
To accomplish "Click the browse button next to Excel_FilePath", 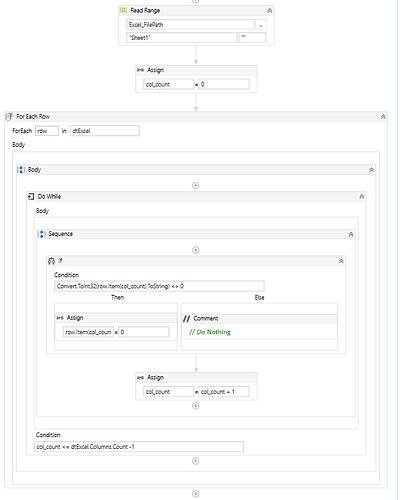I will (261, 25).
